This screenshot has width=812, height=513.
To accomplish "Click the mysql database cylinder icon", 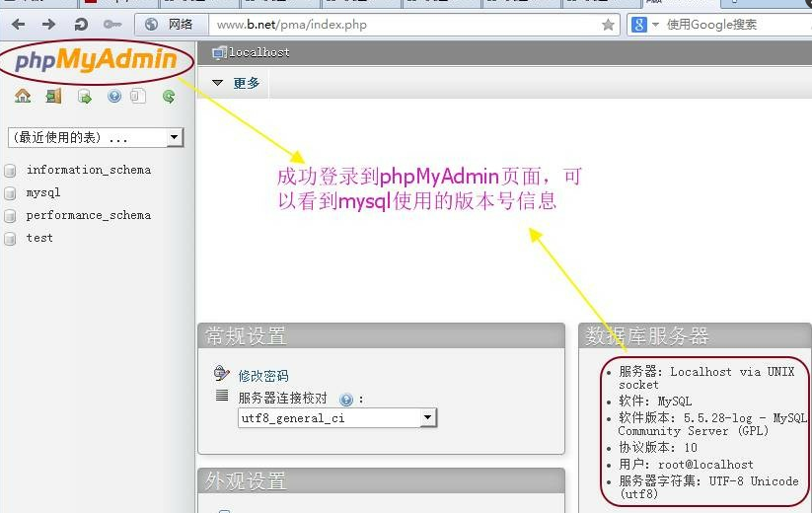I will point(10,193).
